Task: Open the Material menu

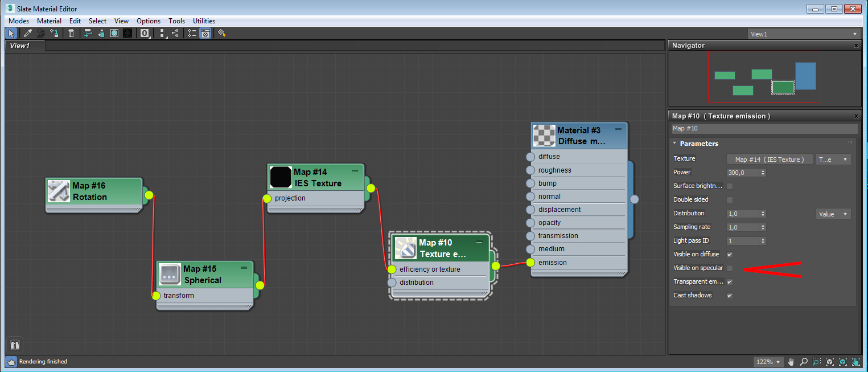Action: point(50,21)
